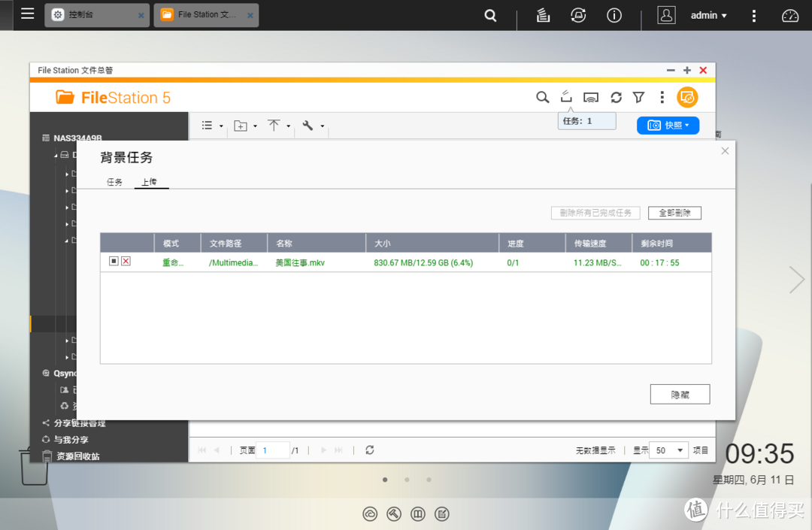812x530 pixels.
Task: Expand the 快照 snapshot dropdown button
Action: (x=668, y=126)
